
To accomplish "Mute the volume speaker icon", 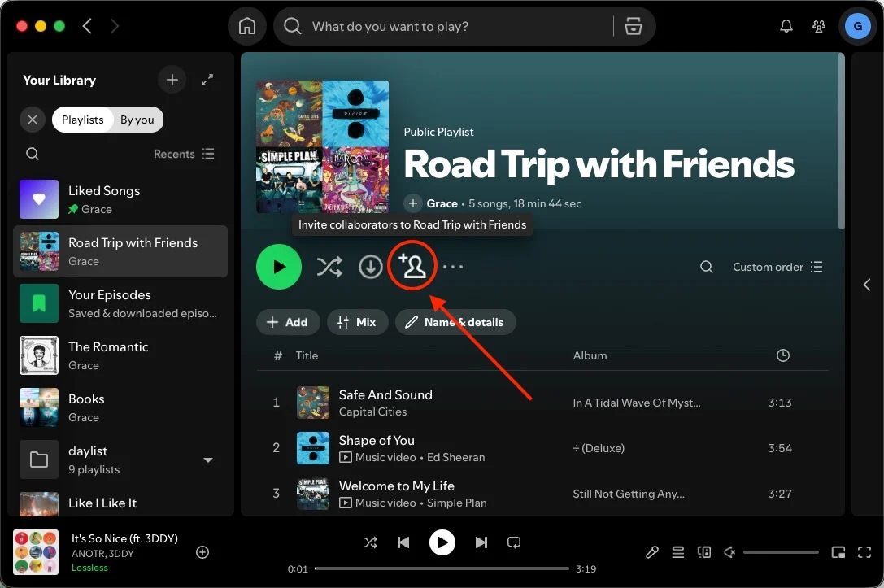I will (x=729, y=552).
